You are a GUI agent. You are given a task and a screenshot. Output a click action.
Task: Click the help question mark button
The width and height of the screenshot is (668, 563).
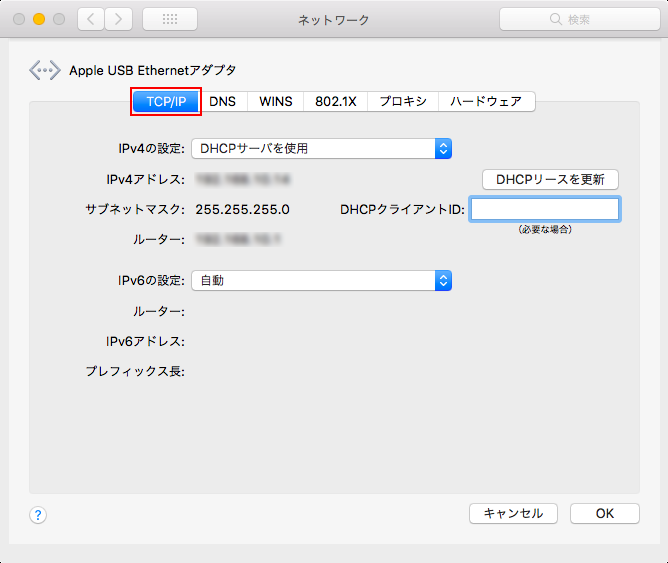38,515
